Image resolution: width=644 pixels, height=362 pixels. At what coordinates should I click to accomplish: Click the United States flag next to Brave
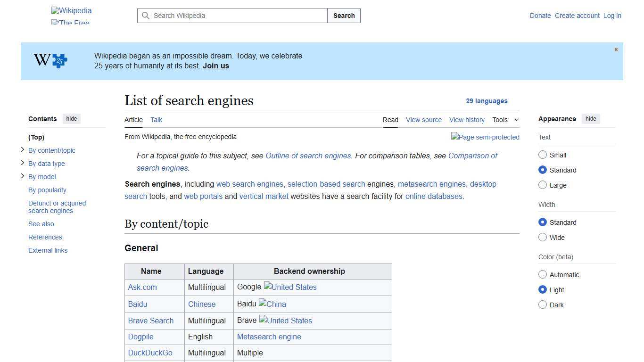point(285,321)
